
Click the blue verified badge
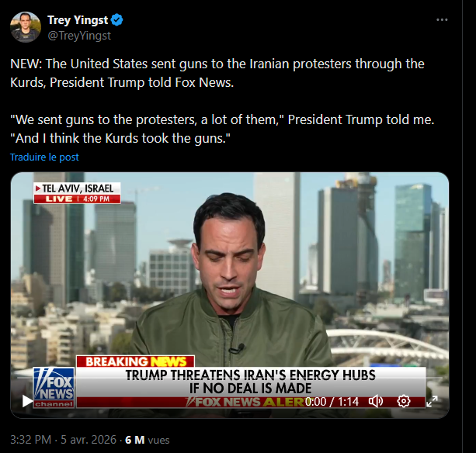tap(116, 19)
